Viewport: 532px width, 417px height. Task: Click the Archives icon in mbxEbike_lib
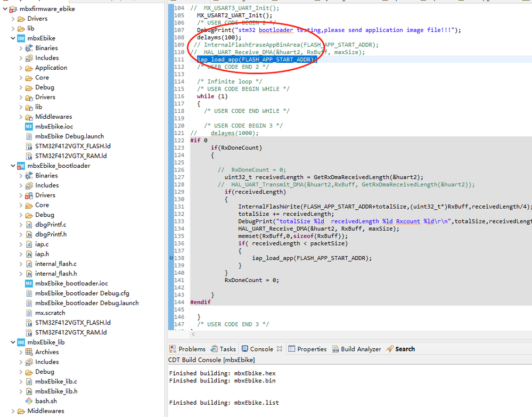[29, 352]
